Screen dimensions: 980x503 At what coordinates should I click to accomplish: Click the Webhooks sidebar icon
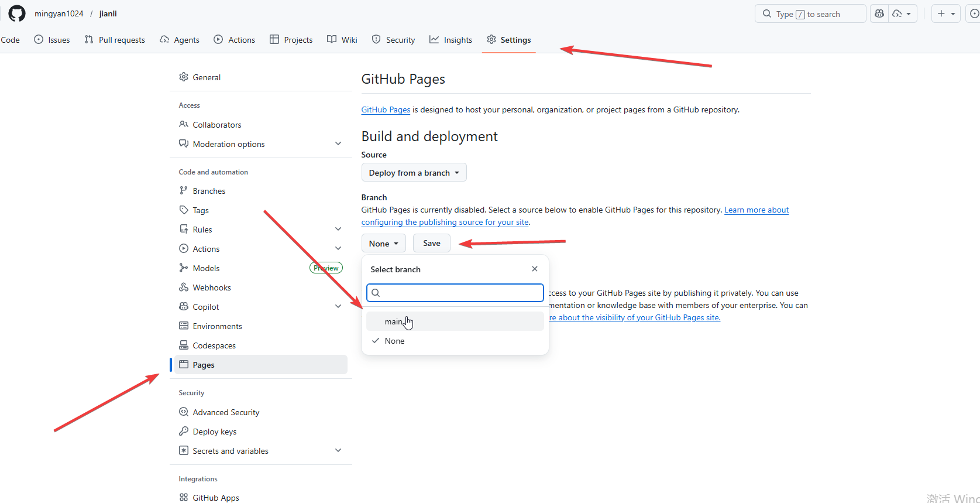[184, 288]
